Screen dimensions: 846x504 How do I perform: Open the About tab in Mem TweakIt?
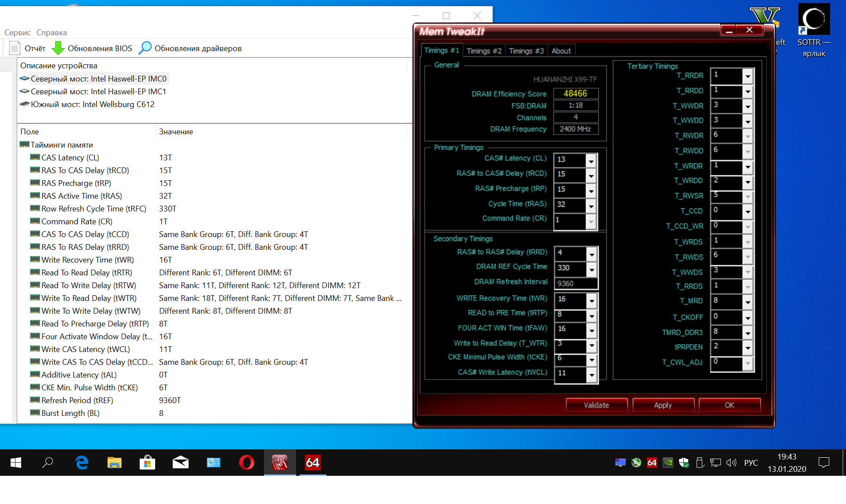coord(561,51)
